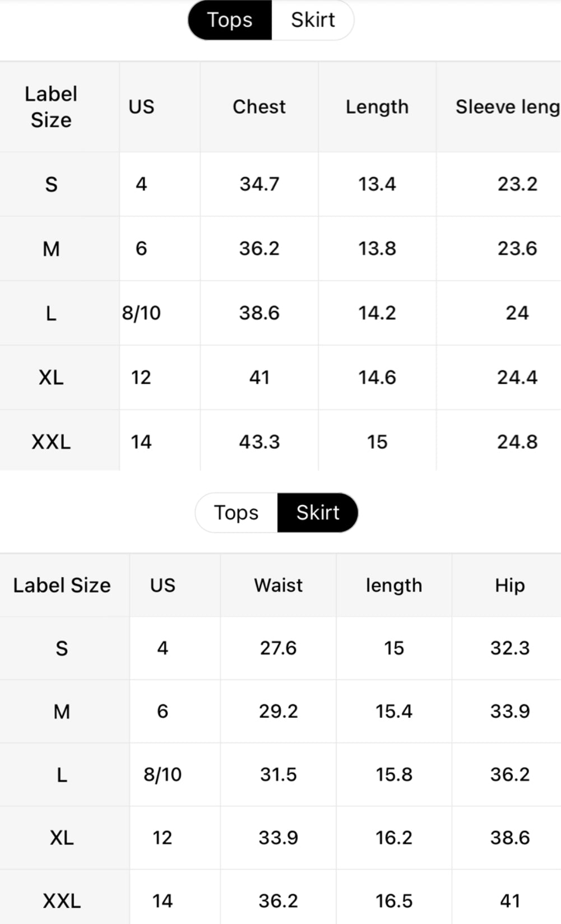Image resolution: width=561 pixels, height=924 pixels.
Task: Switch to Skirt tab above Chest table
Action: (312, 20)
